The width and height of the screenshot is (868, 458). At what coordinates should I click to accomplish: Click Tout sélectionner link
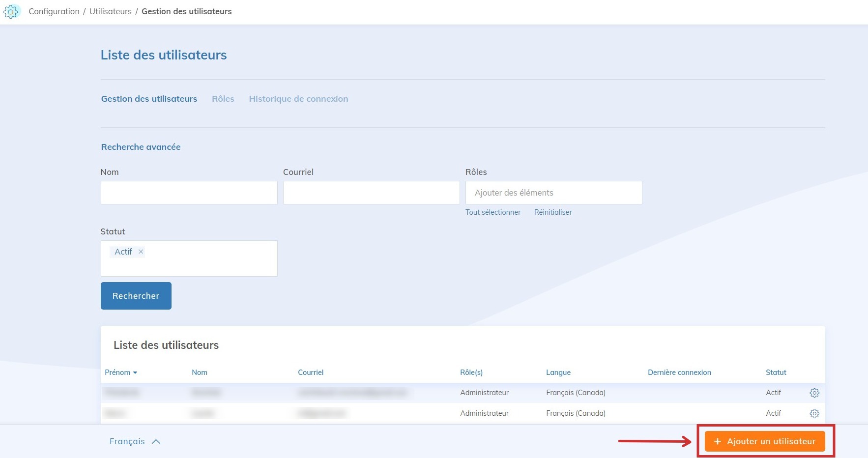(492, 212)
